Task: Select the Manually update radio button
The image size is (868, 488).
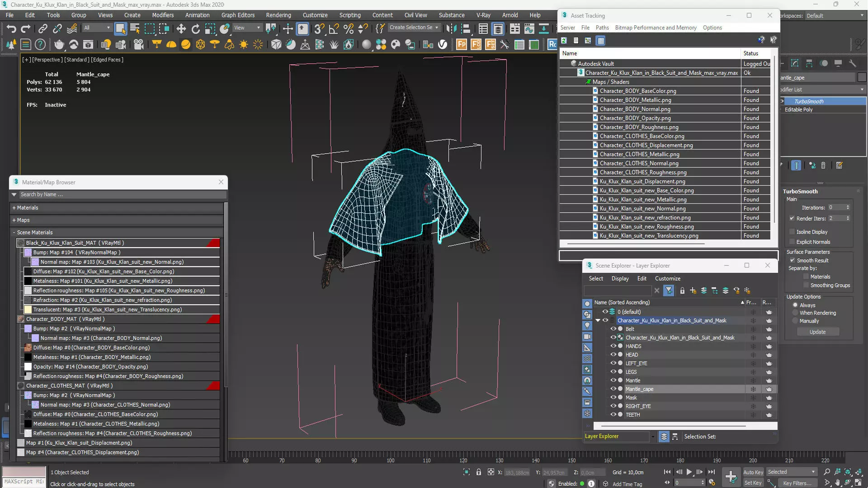Action: [x=795, y=321]
